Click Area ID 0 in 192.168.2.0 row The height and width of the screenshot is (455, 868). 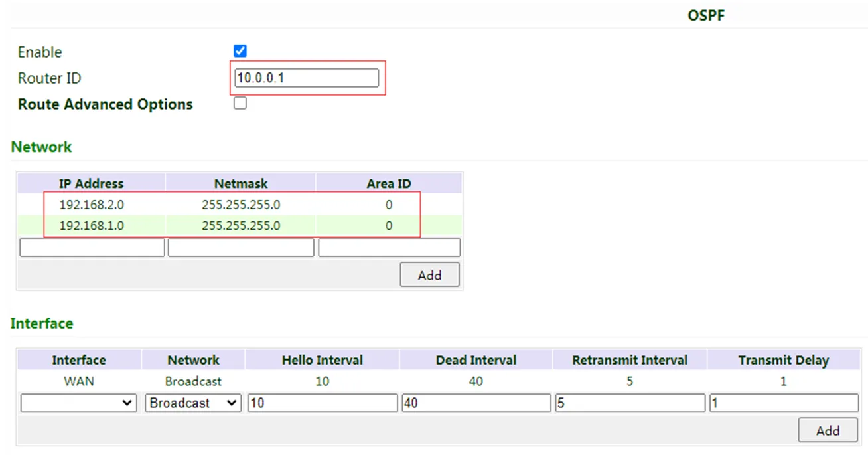click(x=389, y=205)
